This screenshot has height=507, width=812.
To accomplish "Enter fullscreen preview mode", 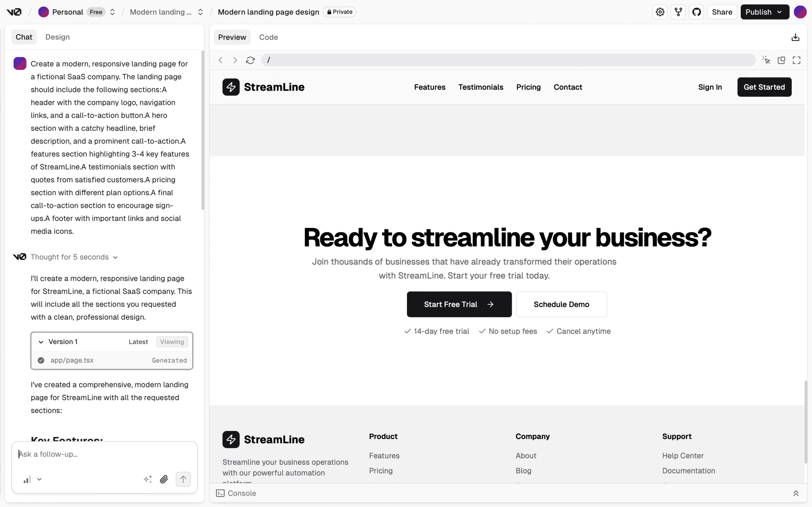I will [x=797, y=60].
